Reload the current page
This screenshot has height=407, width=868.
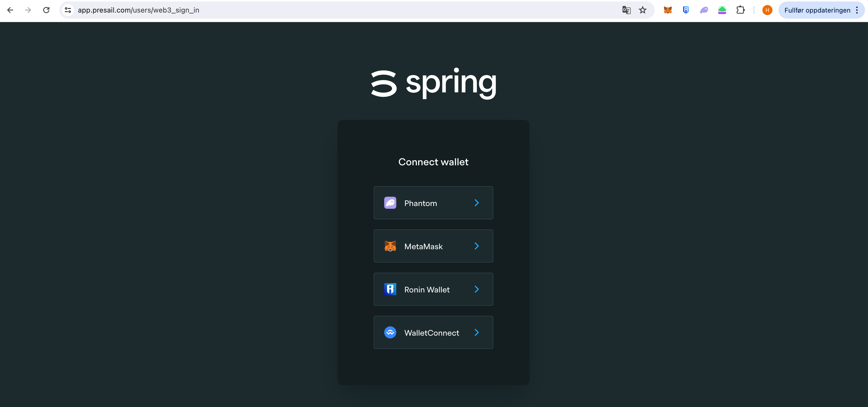46,10
